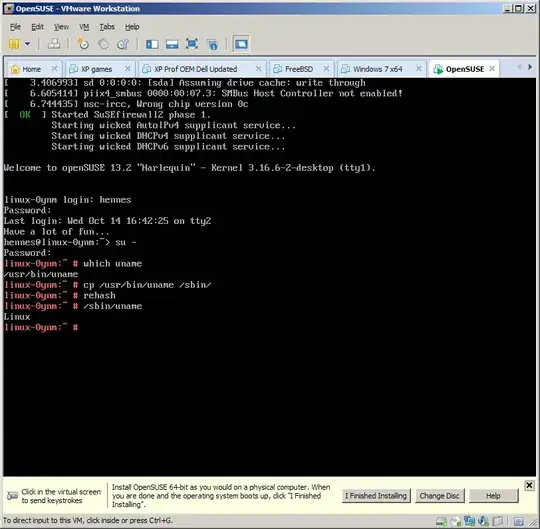Click the VMware title bar app icon
540x529 pixels.
[x=8, y=9]
